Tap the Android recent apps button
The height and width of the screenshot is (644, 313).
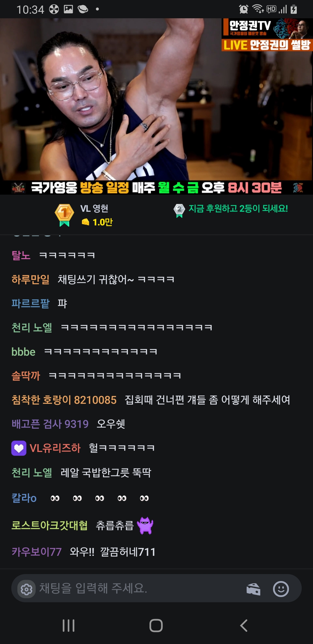click(69, 625)
